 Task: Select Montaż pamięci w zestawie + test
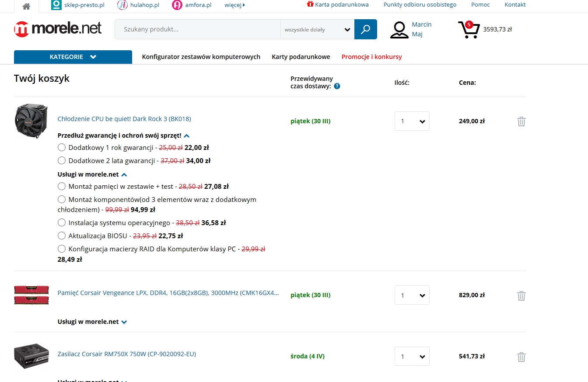click(x=62, y=186)
